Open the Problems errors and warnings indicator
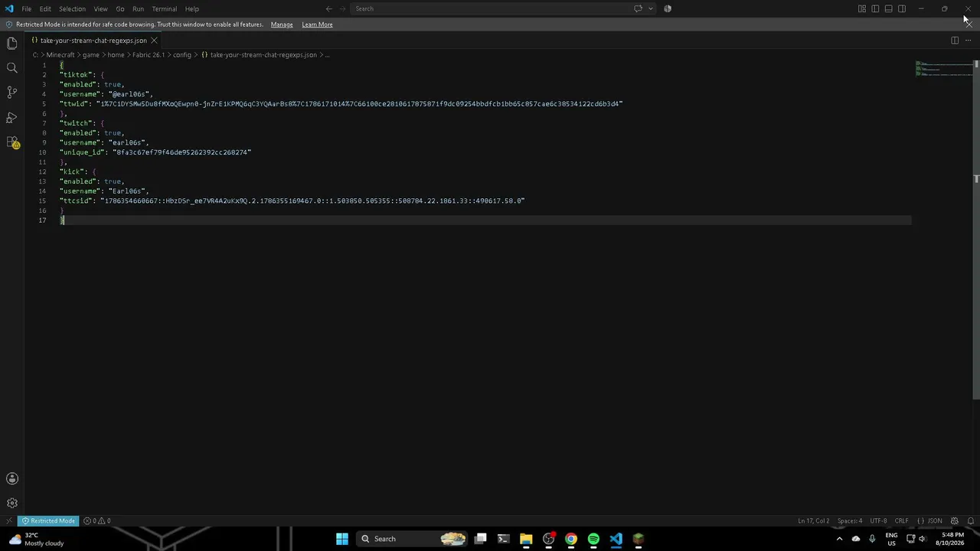 pyautogui.click(x=97, y=521)
